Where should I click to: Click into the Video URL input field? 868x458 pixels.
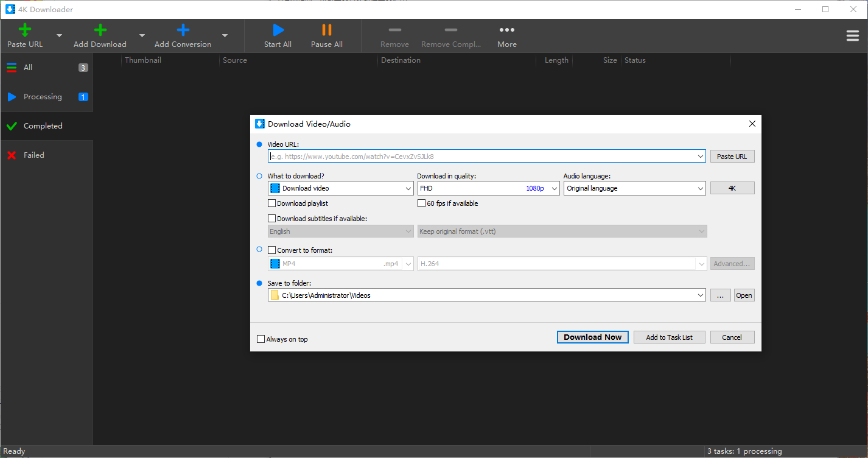(x=481, y=157)
